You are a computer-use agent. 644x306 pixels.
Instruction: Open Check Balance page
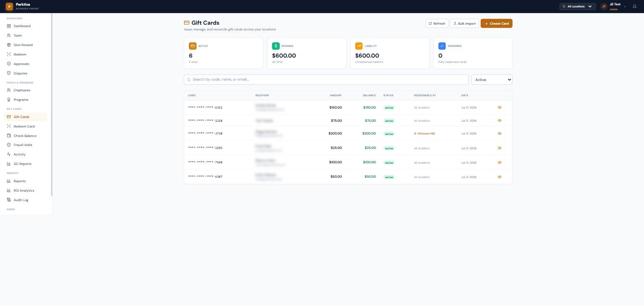(x=25, y=136)
